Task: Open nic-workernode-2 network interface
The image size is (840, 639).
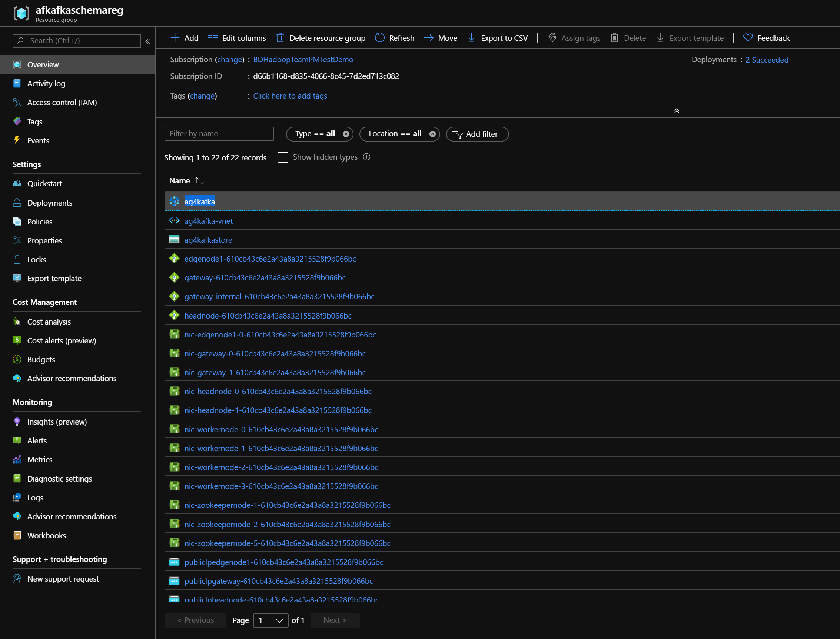Action: click(x=281, y=467)
